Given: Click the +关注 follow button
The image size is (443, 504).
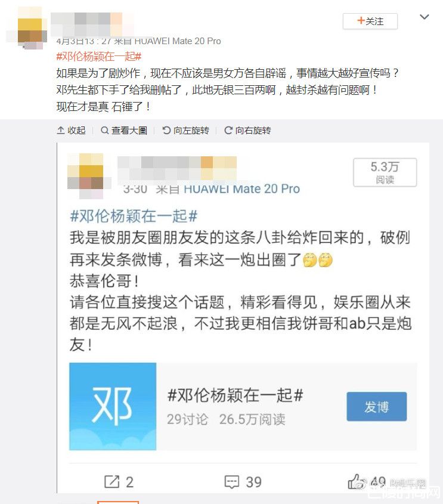Looking at the screenshot, I should (x=370, y=21).
